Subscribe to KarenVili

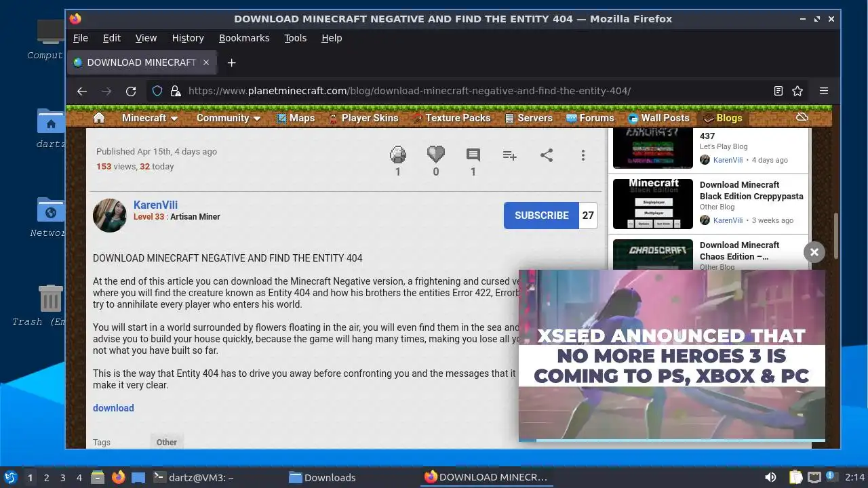point(541,216)
